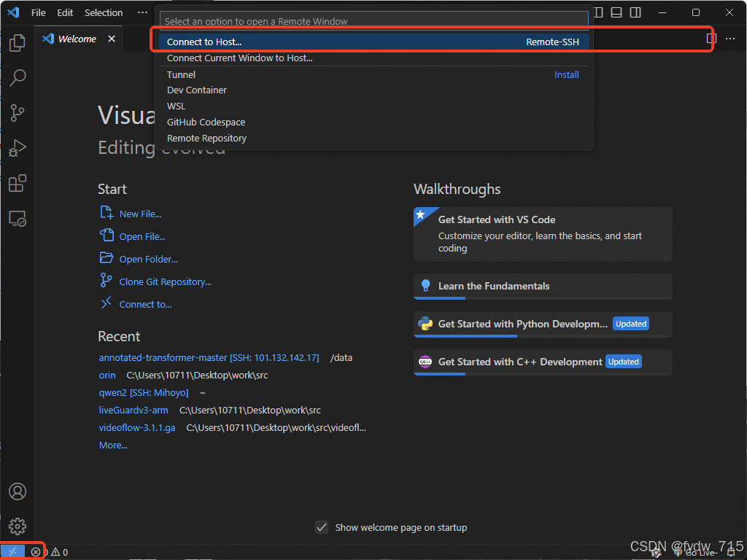Open recent annotated-transformer-master SSH project
Image resolution: width=747 pixels, height=560 pixels.
(x=209, y=357)
